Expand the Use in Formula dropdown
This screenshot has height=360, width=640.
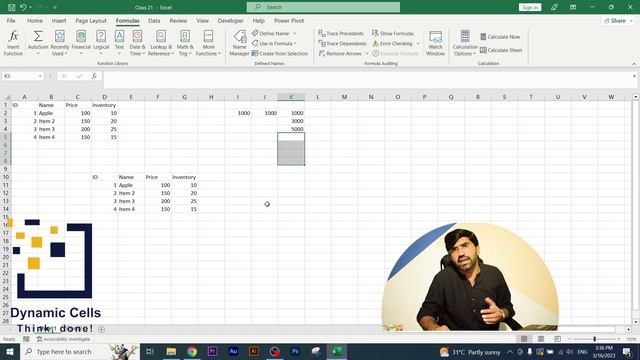click(x=295, y=43)
